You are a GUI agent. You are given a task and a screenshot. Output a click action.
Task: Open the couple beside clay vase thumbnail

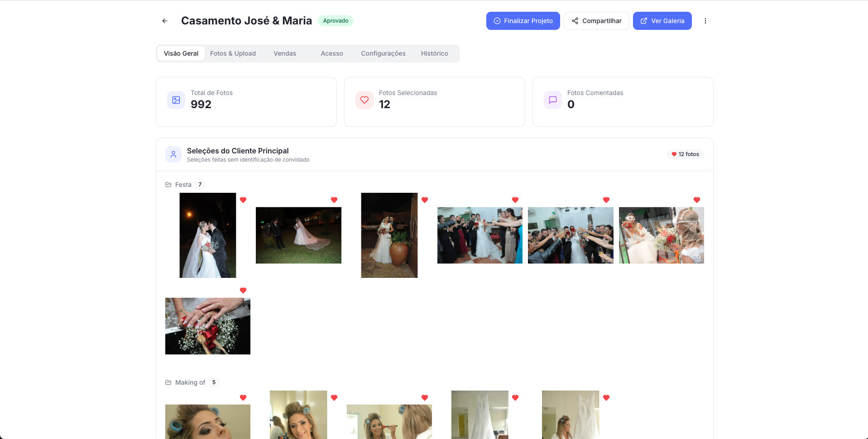point(389,235)
